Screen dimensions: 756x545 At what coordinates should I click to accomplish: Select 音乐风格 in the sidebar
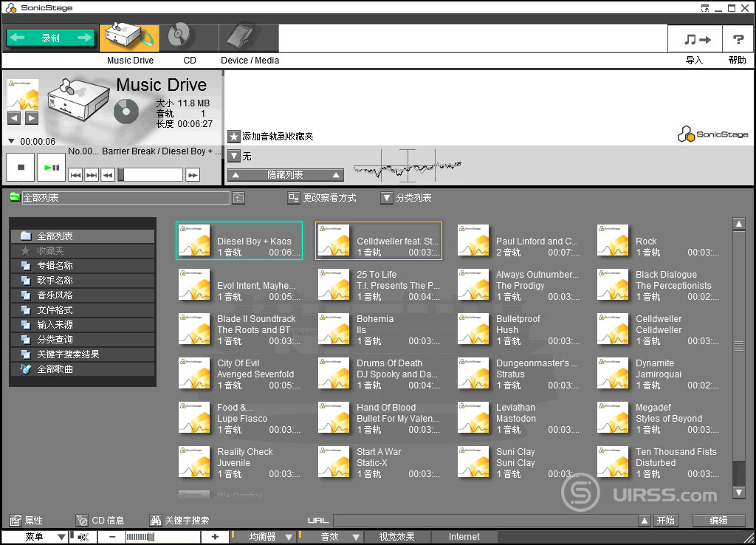tap(83, 295)
